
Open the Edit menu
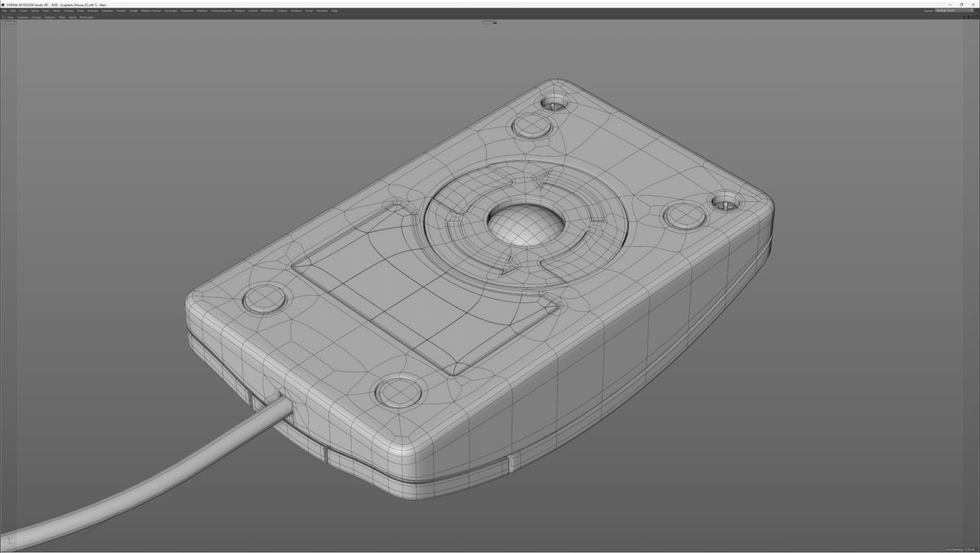[13, 11]
